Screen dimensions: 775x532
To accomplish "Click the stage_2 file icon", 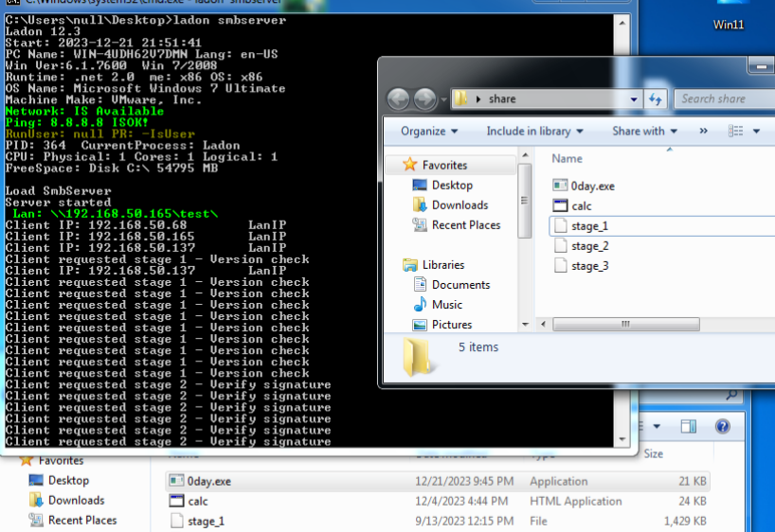I will pyautogui.click(x=561, y=245).
